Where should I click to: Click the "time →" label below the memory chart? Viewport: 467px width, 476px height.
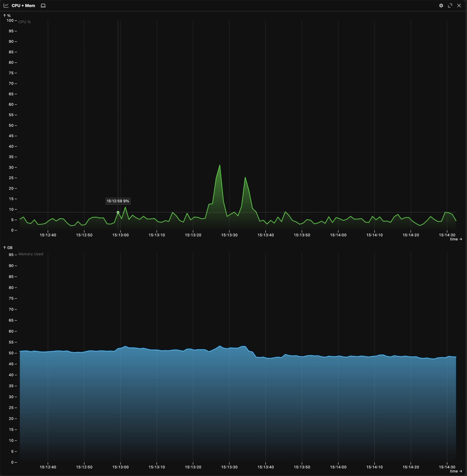[456, 471]
